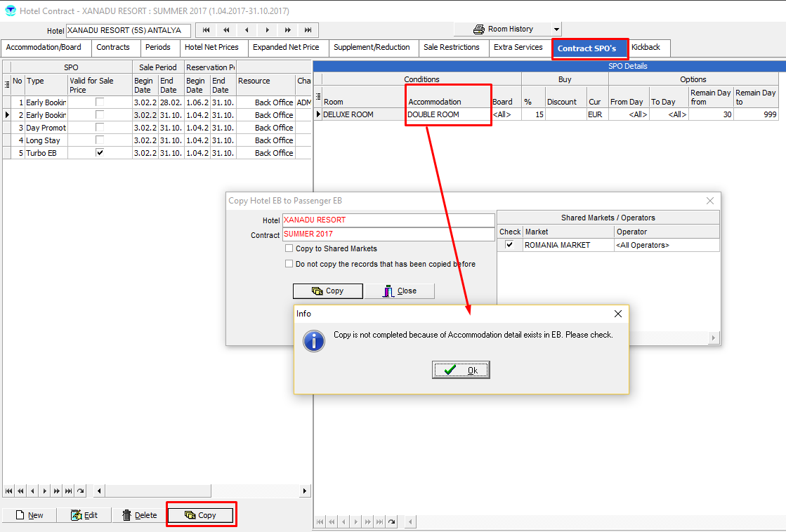Click grid options icon in SPO Details header

pyautogui.click(x=317, y=97)
